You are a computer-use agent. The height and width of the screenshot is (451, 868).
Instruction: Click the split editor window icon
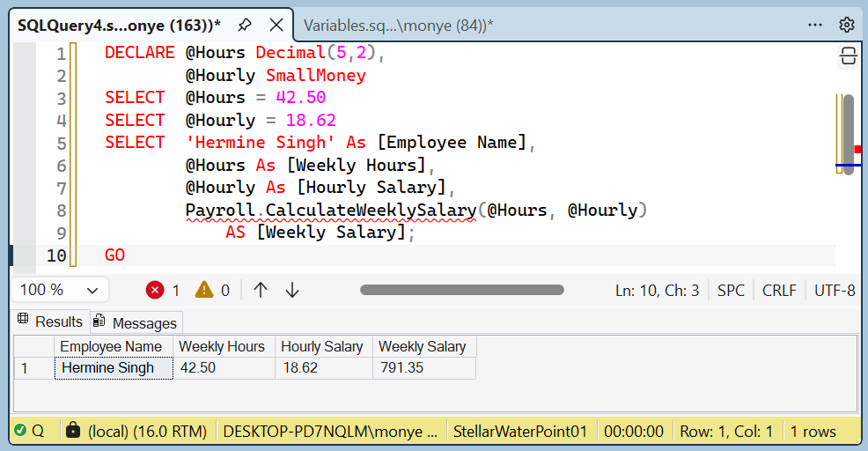[x=848, y=56]
